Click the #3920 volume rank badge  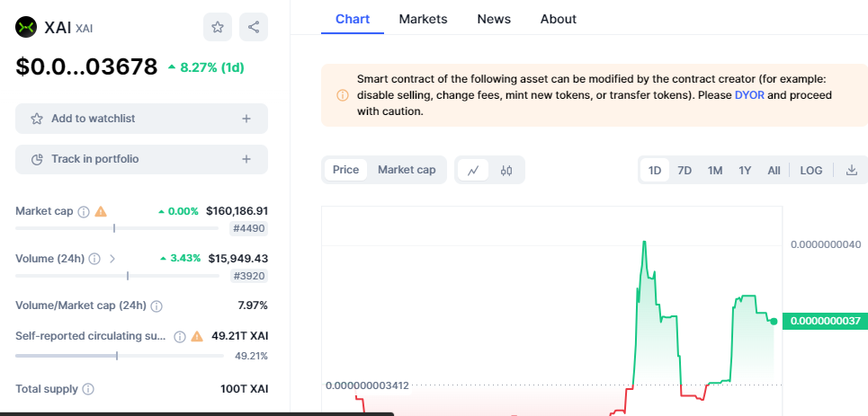pyautogui.click(x=248, y=276)
